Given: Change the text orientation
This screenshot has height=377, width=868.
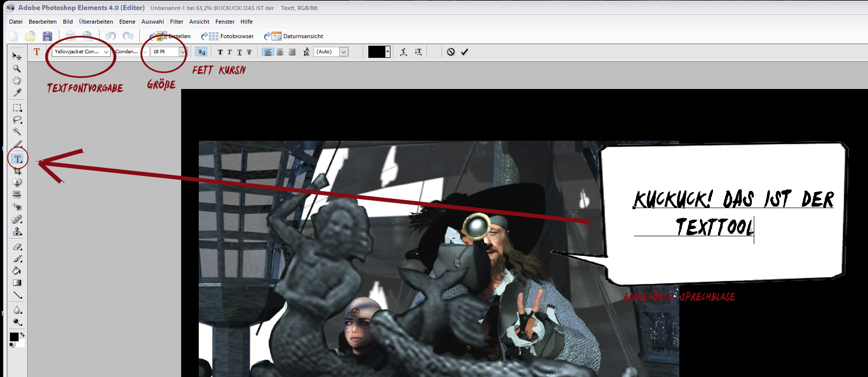Looking at the screenshot, I should point(419,52).
